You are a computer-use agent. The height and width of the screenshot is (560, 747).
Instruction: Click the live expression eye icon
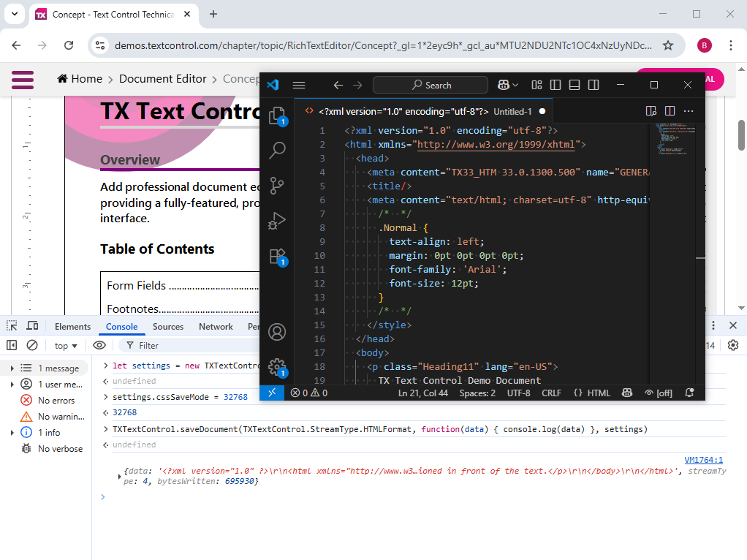point(99,345)
